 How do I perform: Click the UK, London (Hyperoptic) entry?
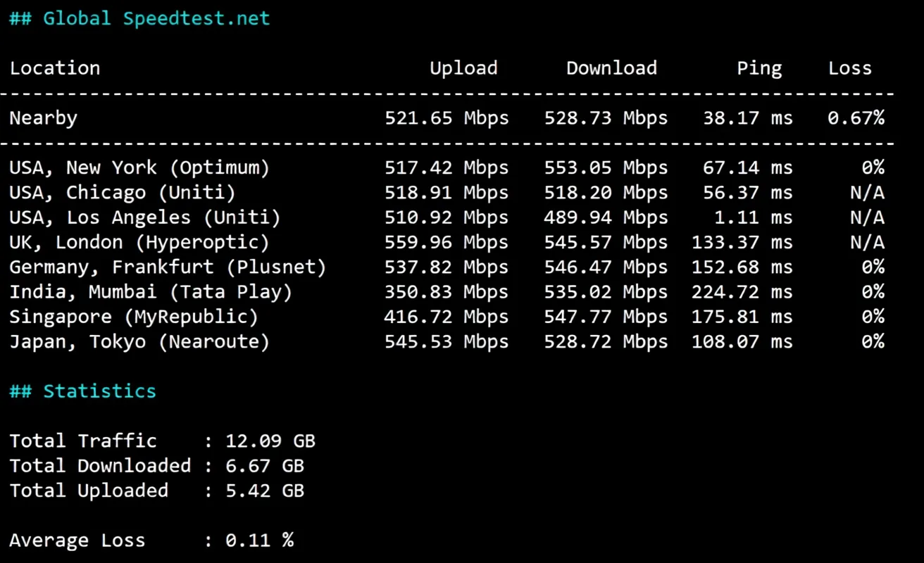tap(139, 243)
